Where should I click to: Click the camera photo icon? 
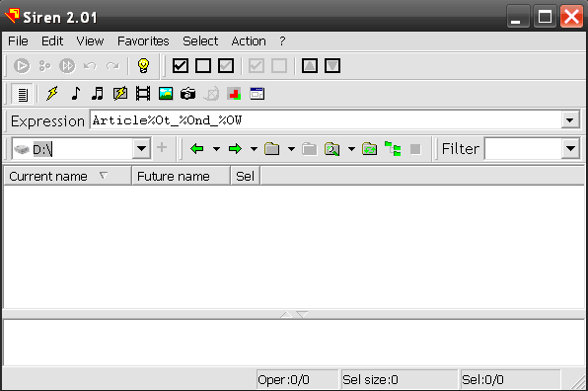pos(187,93)
